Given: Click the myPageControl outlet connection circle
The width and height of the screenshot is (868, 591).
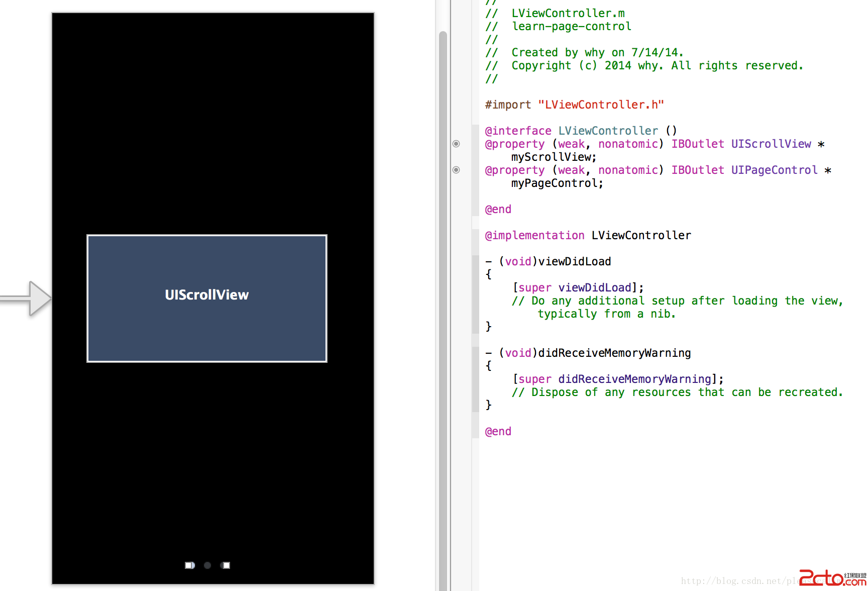Looking at the screenshot, I should [456, 170].
